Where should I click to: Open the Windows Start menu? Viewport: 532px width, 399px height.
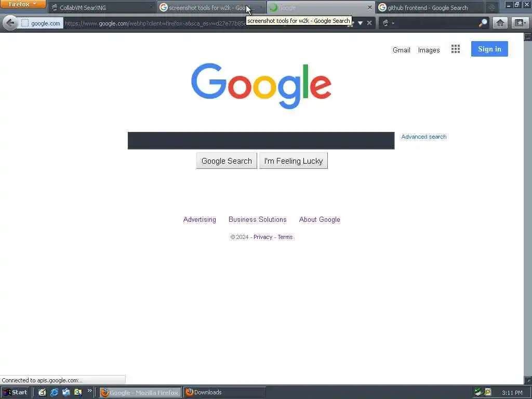(15, 392)
